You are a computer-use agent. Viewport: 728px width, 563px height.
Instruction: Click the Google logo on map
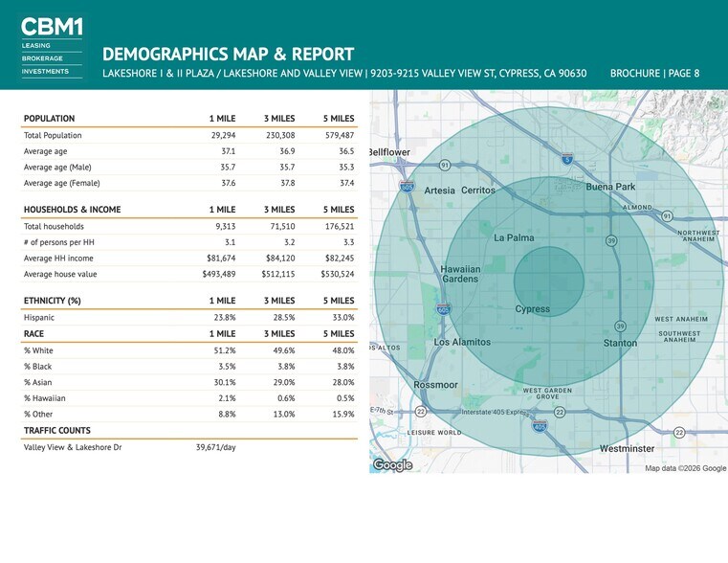click(x=393, y=464)
